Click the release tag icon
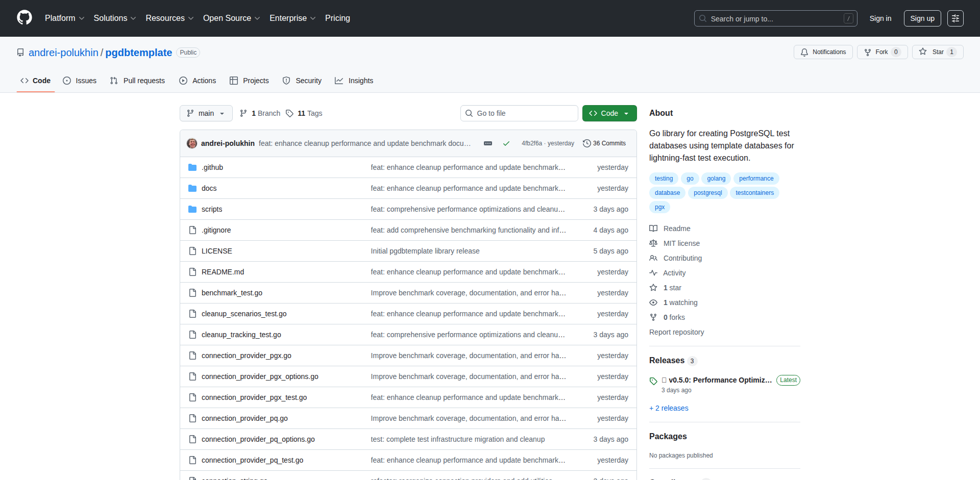This screenshot has height=480, width=980. pyautogui.click(x=653, y=381)
